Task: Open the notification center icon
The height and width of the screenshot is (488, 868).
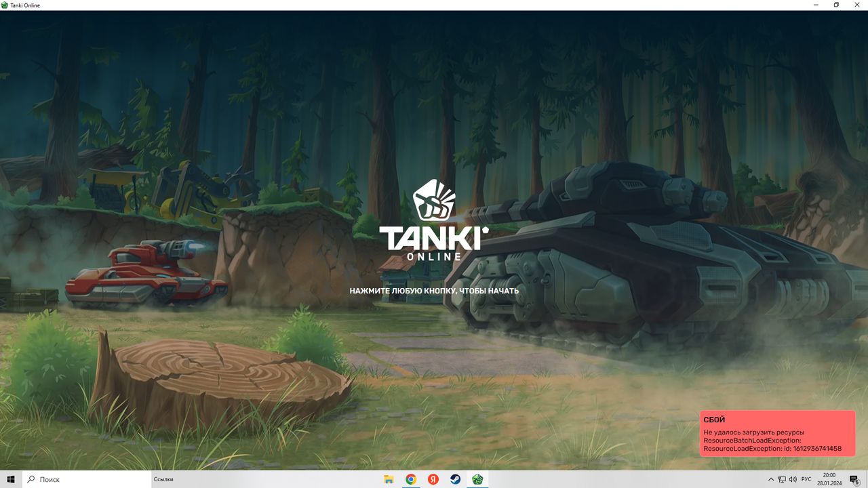Action: tap(855, 479)
